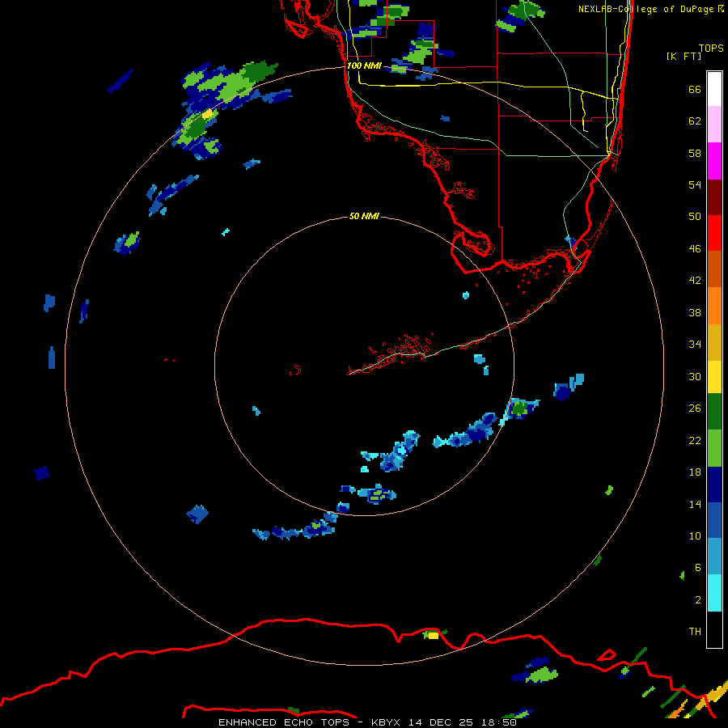Click the '46' legend value

[695, 249]
